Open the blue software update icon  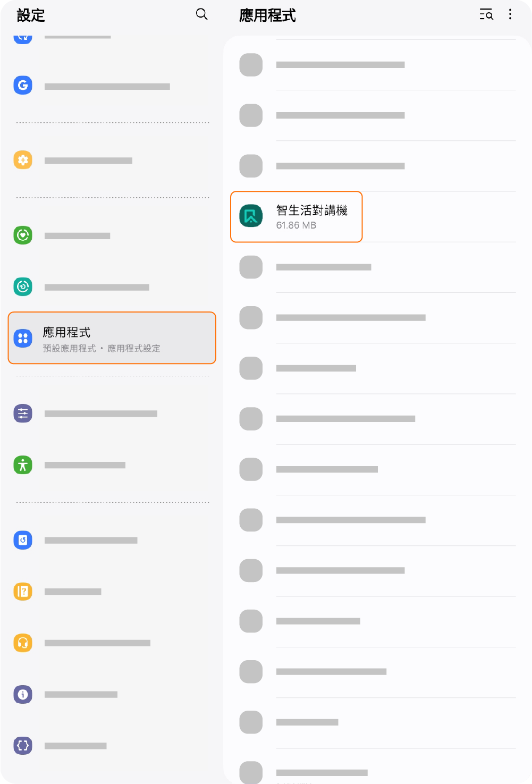tap(23, 540)
